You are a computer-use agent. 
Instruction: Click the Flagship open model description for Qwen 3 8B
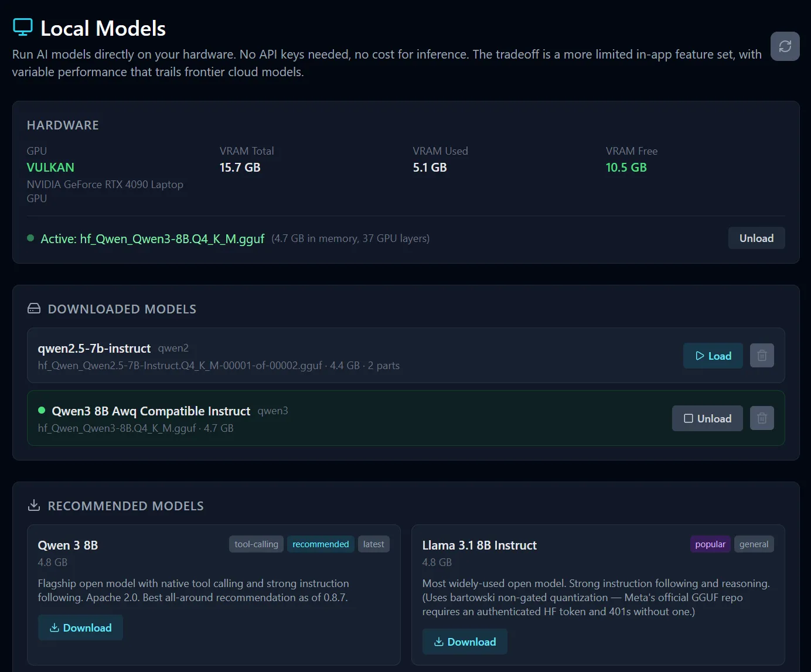(x=193, y=591)
